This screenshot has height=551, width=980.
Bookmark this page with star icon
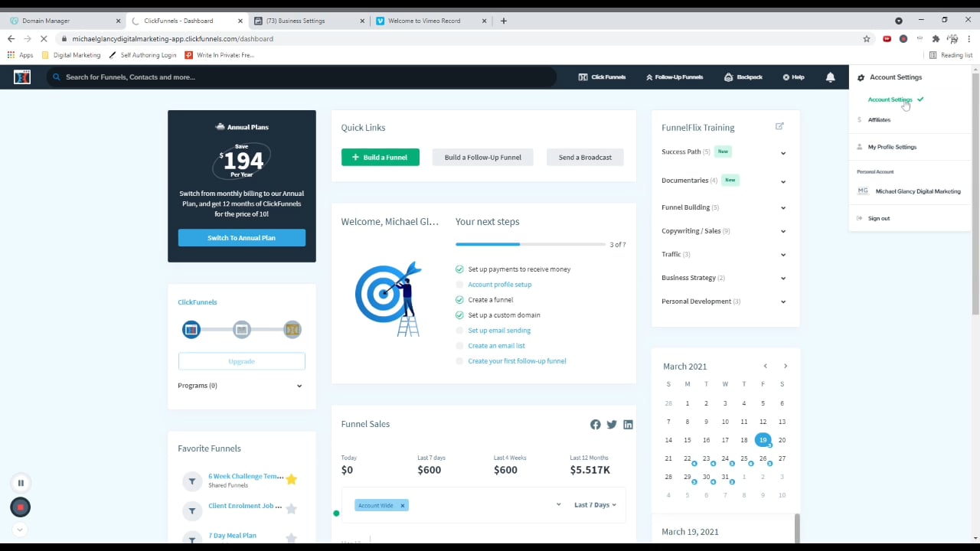[867, 39]
